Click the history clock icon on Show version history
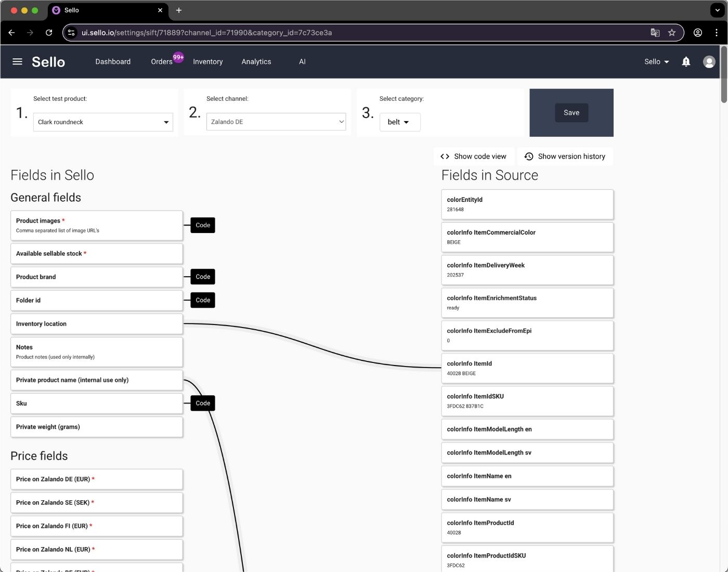This screenshot has width=728, height=572. pos(529,156)
